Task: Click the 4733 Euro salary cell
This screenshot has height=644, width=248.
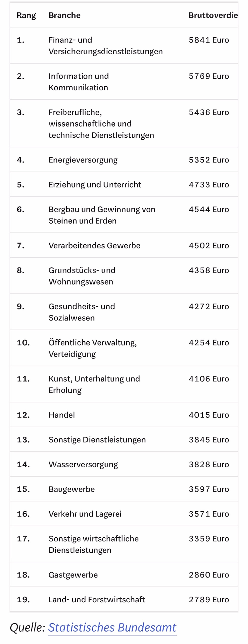Action: coord(209,184)
